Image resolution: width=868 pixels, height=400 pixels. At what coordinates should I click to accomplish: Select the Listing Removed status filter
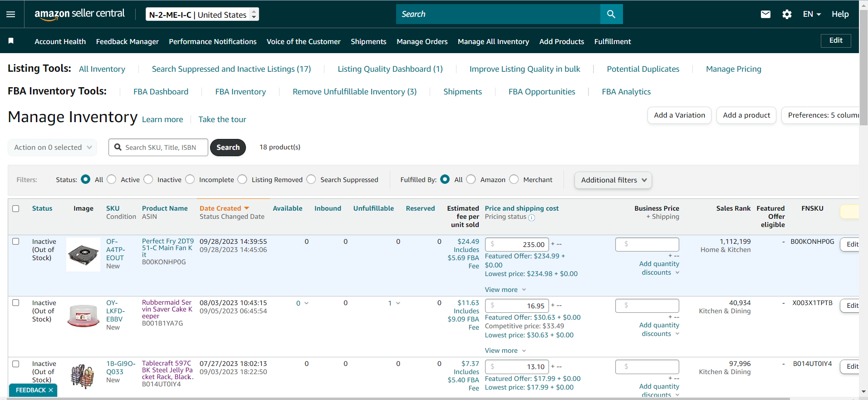pyautogui.click(x=243, y=179)
